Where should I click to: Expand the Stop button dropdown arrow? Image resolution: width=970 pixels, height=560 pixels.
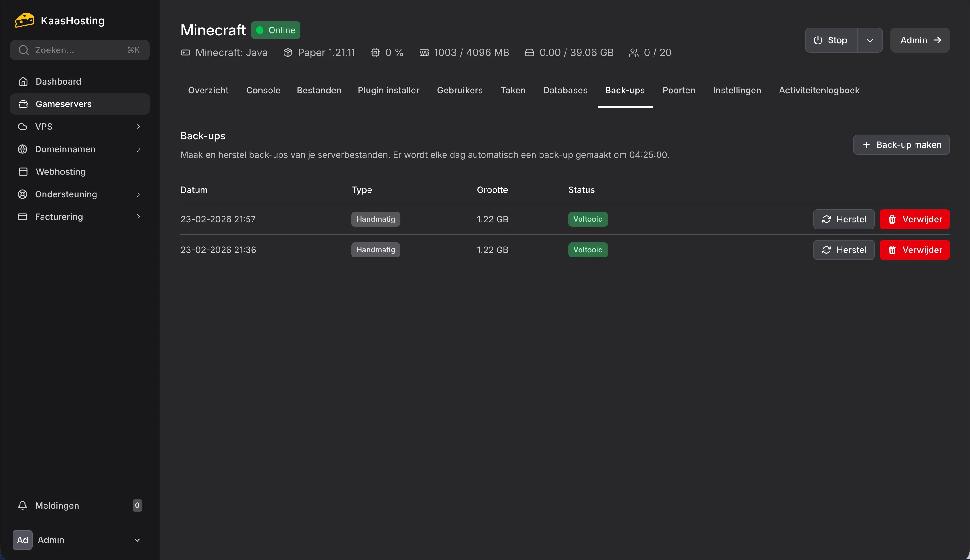click(x=870, y=40)
